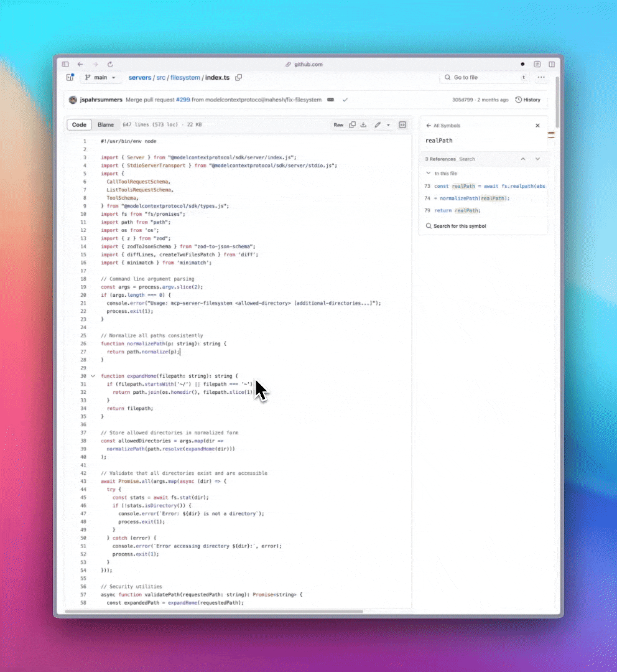Open commit History
617x672 pixels.
click(527, 100)
